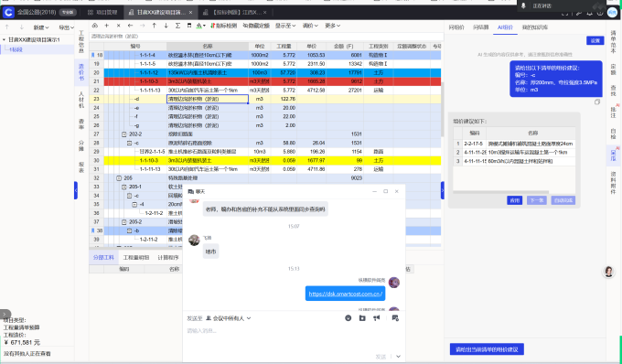Click the left arrow promote icon

tap(130, 26)
